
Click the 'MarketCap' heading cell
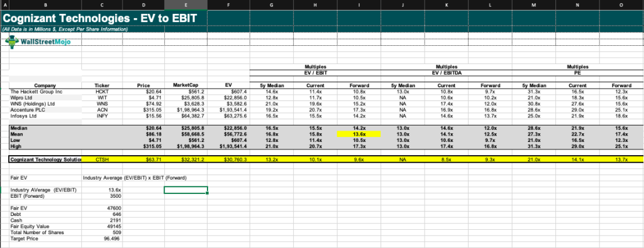pyautogui.click(x=186, y=85)
